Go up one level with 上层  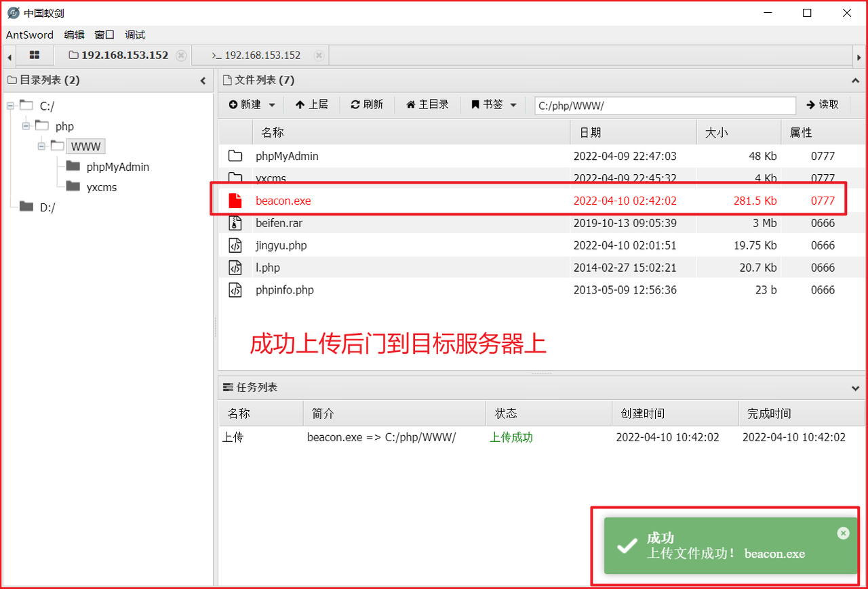(x=311, y=104)
